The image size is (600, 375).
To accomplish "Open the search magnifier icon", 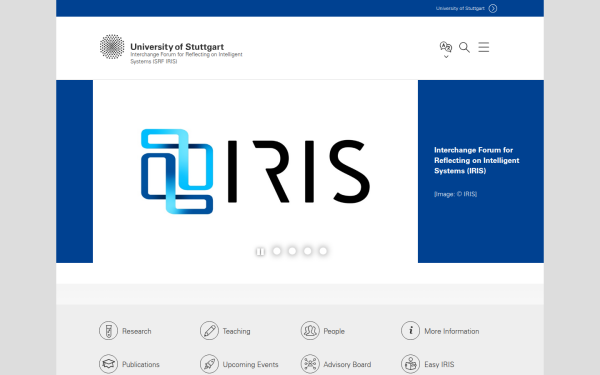I will [464, 47].
